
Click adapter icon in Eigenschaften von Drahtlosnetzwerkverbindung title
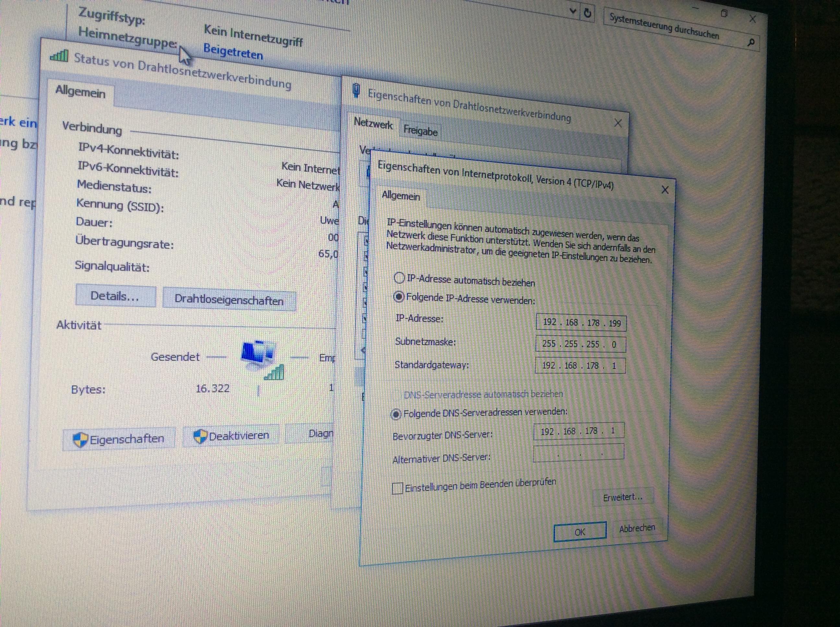point(356,90)
